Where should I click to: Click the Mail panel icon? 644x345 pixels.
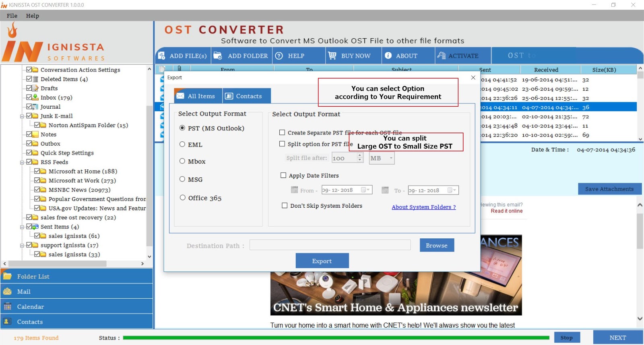(x=7, y=291)
